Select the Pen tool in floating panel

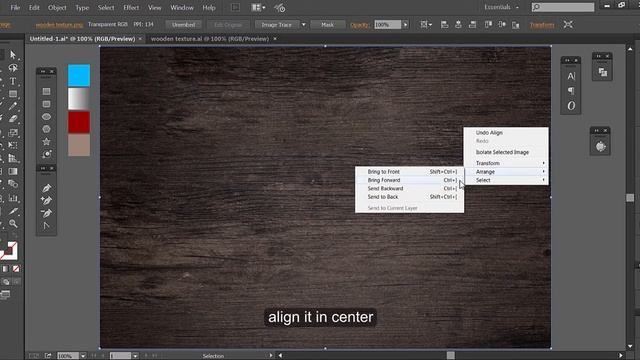(x=47, y=188)
